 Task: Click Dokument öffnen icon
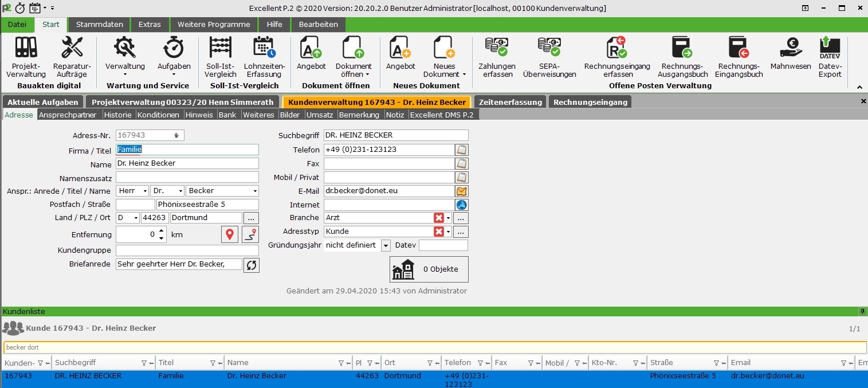tap(354, 57)
